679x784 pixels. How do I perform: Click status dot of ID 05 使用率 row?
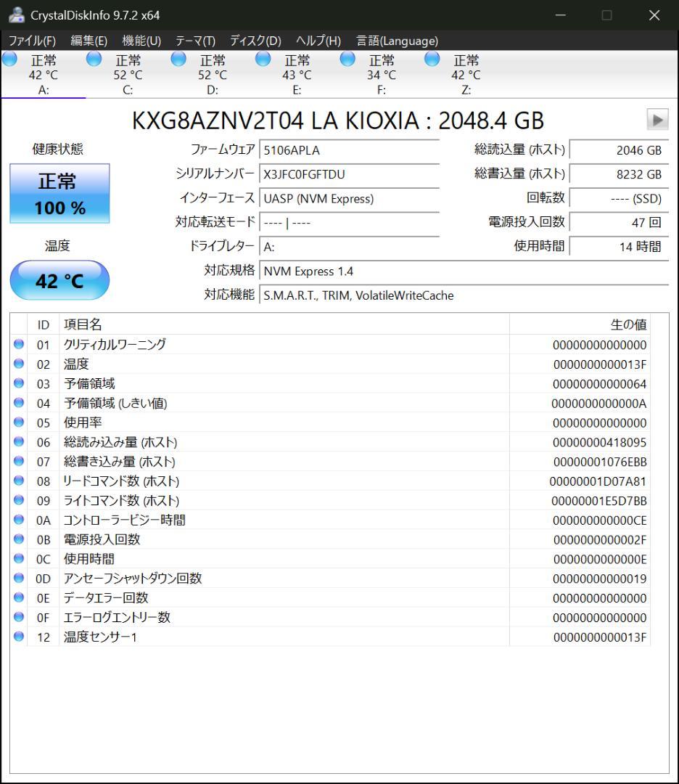pos(19,422)
